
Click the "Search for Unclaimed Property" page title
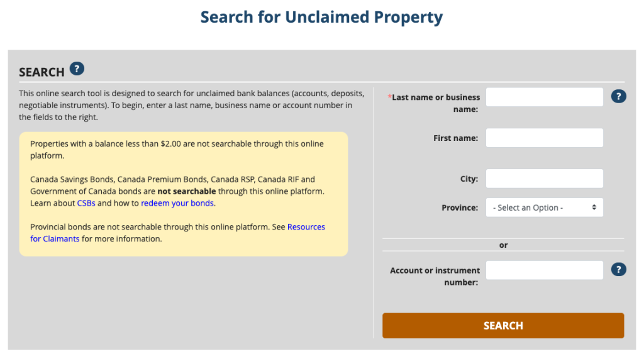[321, 17]
